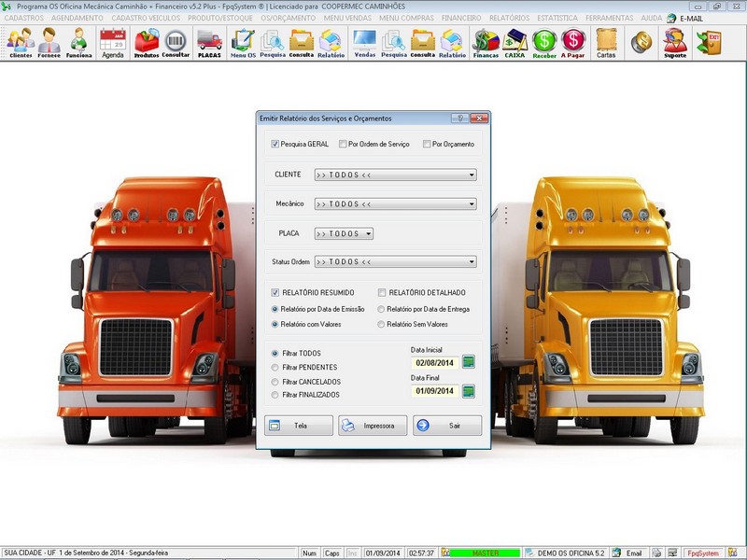Select Relatório por Data de Entrega
The image size is (747, 560).
pos(381,309)
